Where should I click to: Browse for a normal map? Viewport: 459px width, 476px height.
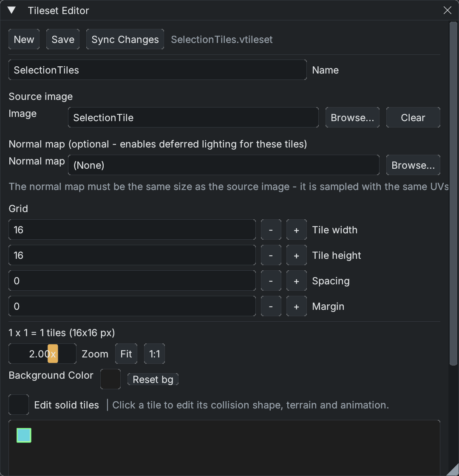point(413,165)
